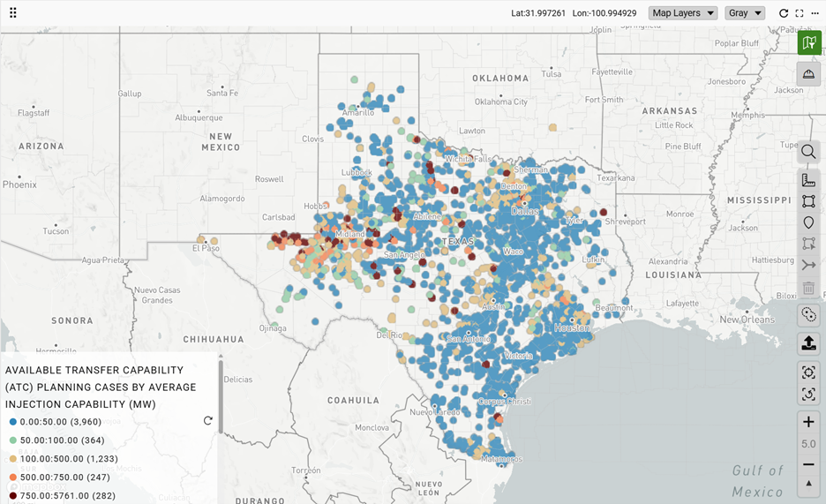Click the green map filter icon
The image size is (826, 504).
[808, 43]
